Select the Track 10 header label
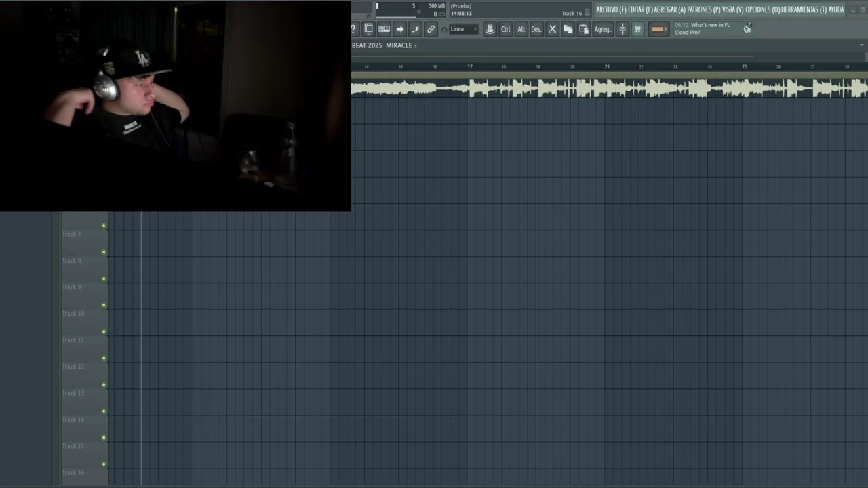Viewport: 868px width, 488px height. (x=73, y=314)
